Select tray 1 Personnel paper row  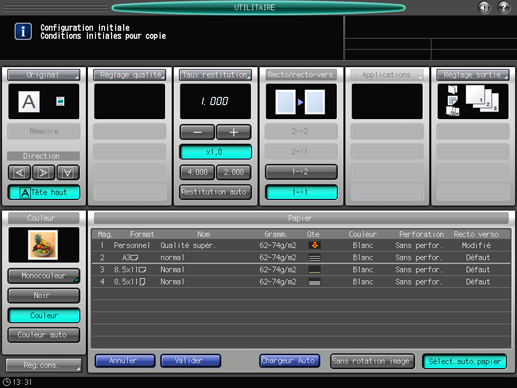[301, 245]
